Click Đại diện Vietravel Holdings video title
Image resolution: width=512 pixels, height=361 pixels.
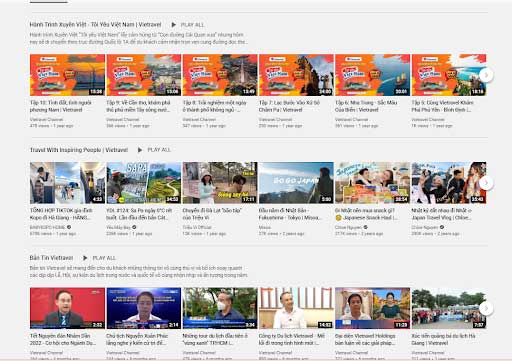click(365, 339)
